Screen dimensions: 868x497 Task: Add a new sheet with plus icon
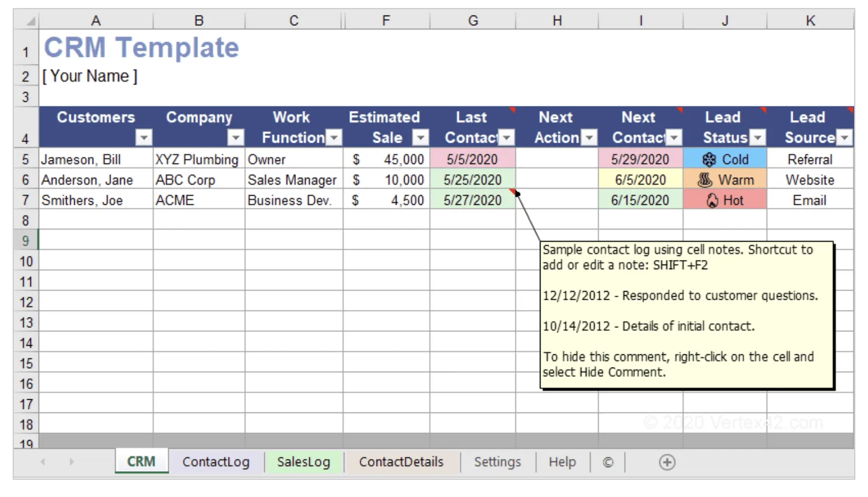pos(667,462)
